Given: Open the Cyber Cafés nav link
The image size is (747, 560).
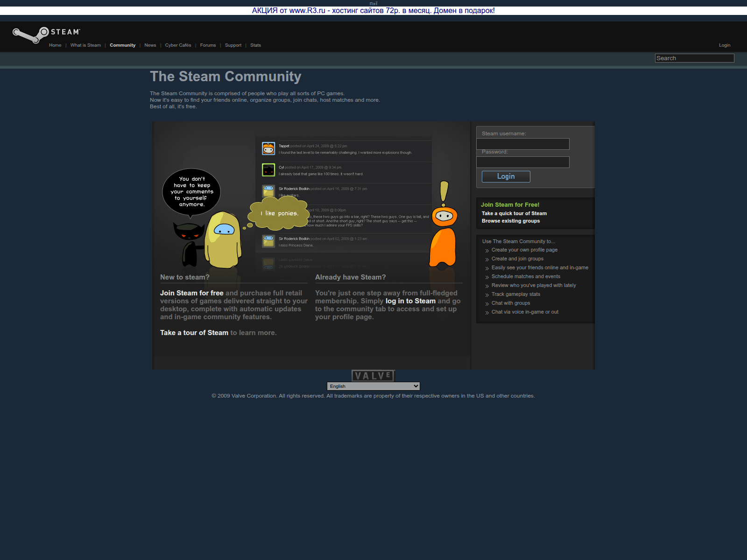Looking at the screenshot, I should point(178,45).
